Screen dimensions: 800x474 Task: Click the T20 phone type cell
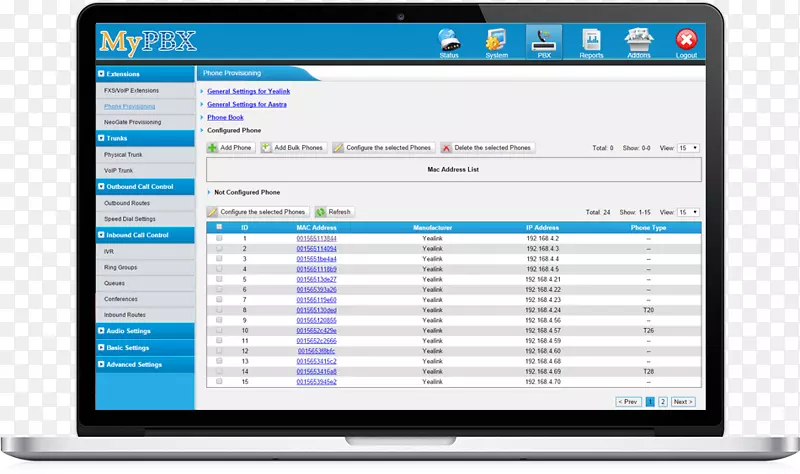tap(648, 310)
